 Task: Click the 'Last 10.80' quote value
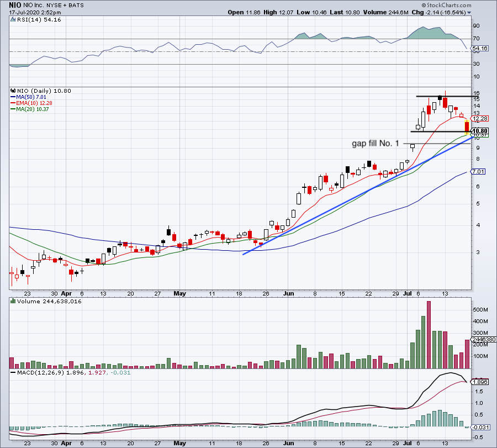345,12
